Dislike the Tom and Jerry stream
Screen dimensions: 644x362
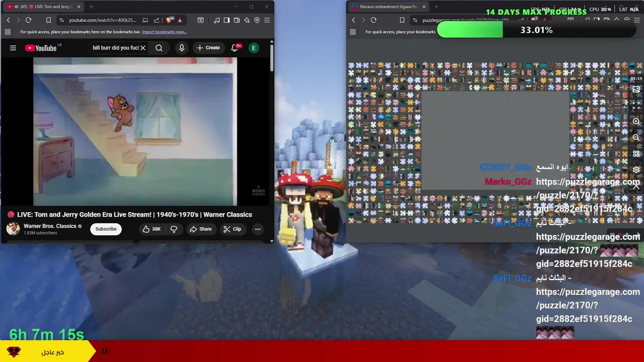pyautogui.click(x=174, y=229)
